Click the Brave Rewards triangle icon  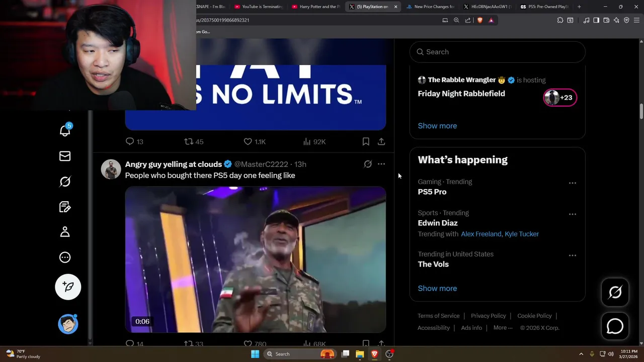[x=491, y=20]
